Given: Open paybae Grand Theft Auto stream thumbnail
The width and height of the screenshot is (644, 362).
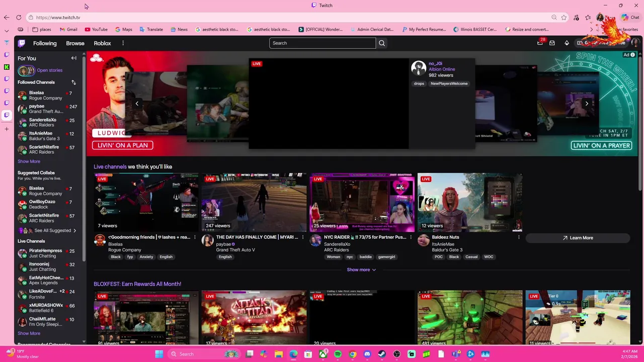Looking at the screenshot, I should point(254,202).
